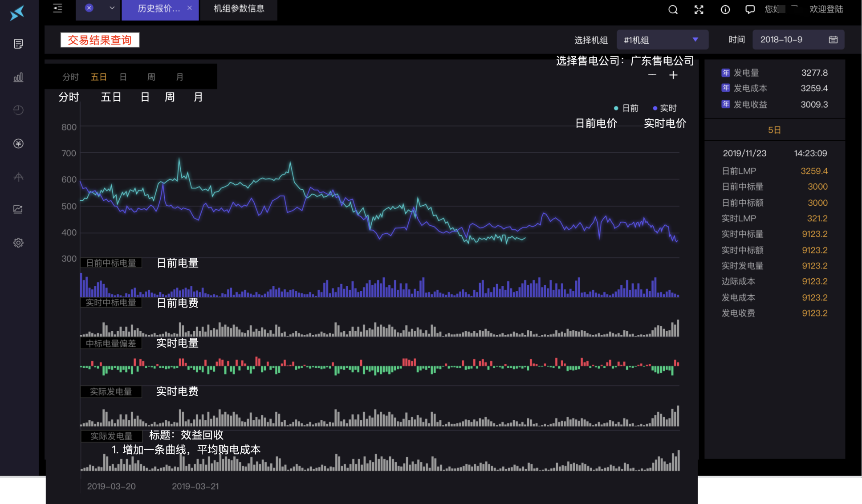Close the 历史报价 tab with its X
Screen dimensions: 862x504
(190, 8)
